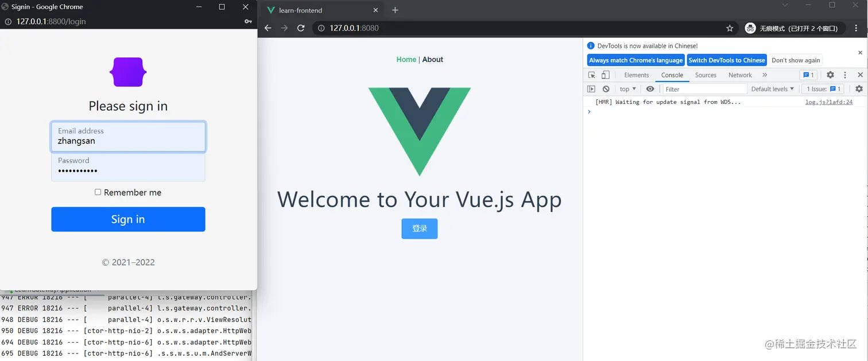Screen dimensions: 868x361
Task: Click the site info icon next to 127.0.0.1:8080
Action: [x=321, y=28]
